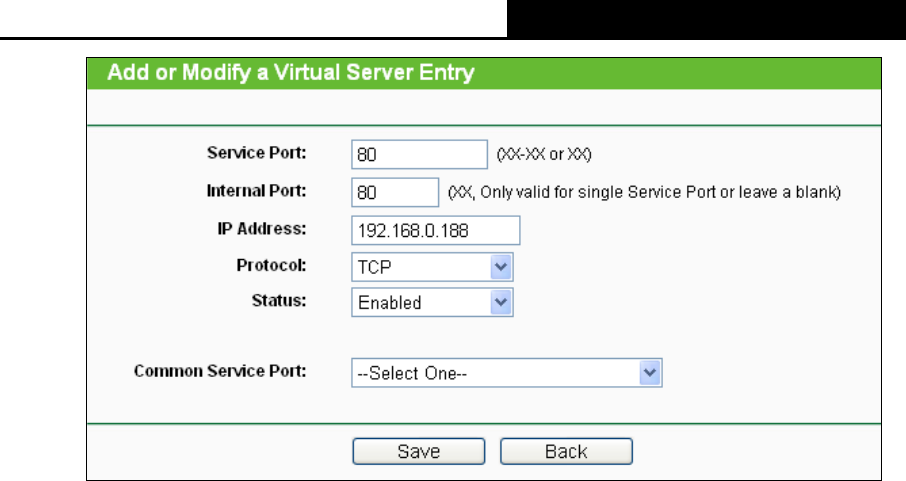This screenshot has width=906, height=481.
Task: Click the "Add or Modify a Virtual Server Entry" heading
Action: (x=291, y=73)
